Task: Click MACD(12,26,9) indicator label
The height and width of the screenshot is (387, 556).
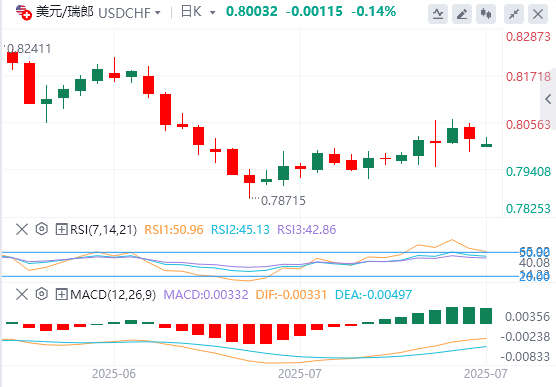Action: 113,294
